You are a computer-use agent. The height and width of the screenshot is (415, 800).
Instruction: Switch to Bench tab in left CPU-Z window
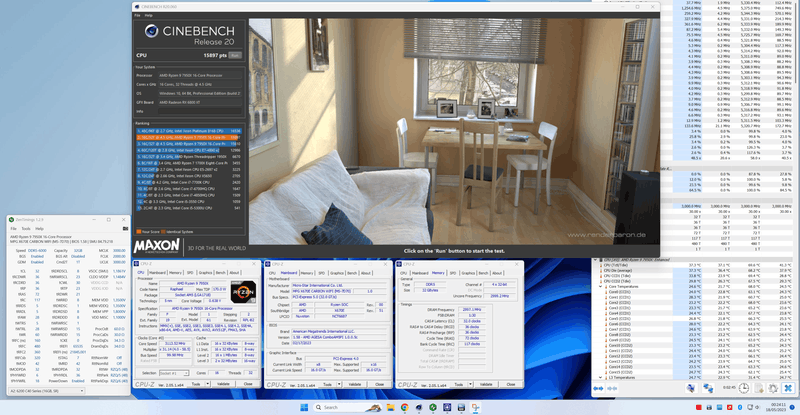click(220, 273)
